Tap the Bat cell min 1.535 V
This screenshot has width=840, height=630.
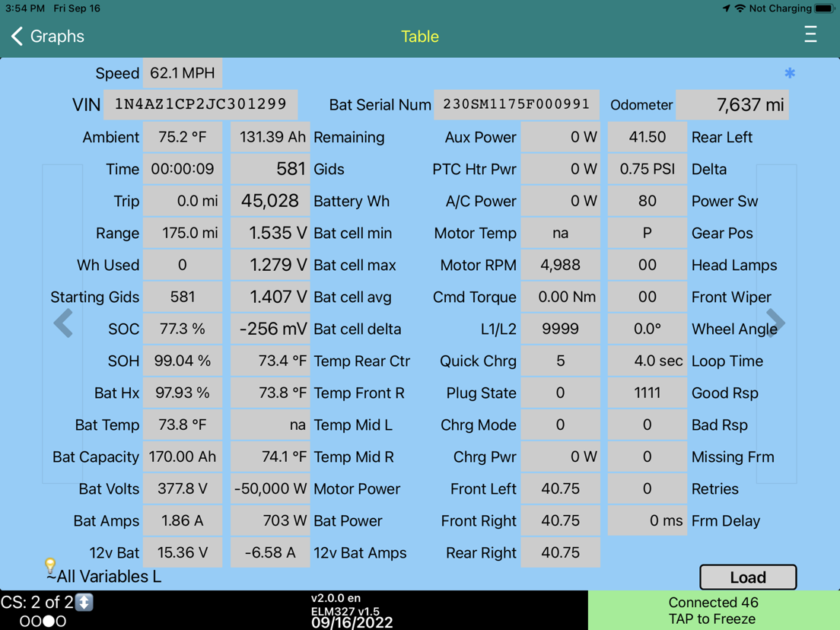pos(271,233)
